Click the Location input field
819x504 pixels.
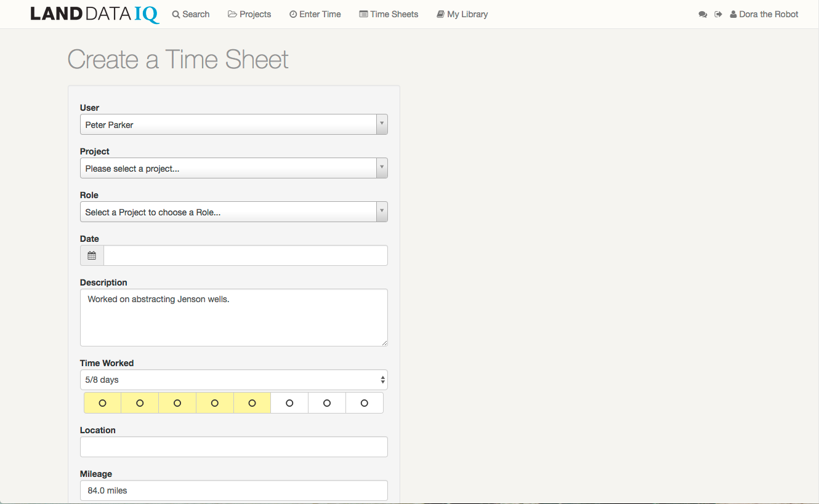pyautogui.click(x=234, y=447)
